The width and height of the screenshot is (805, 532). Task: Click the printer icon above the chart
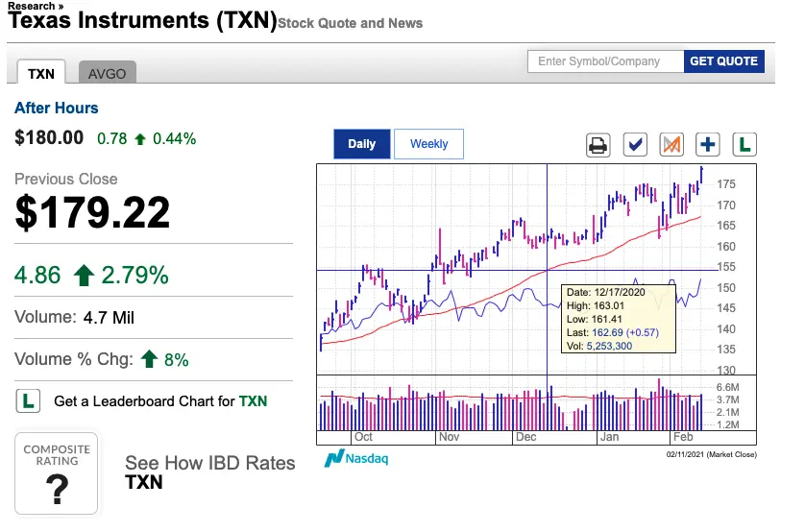coord(598,145)
